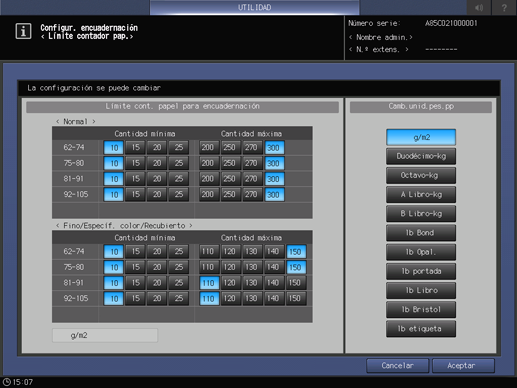This screenshot has height=388, width=517.
Task: Select the UTILIDAD tab
Action: coord(254,7)
